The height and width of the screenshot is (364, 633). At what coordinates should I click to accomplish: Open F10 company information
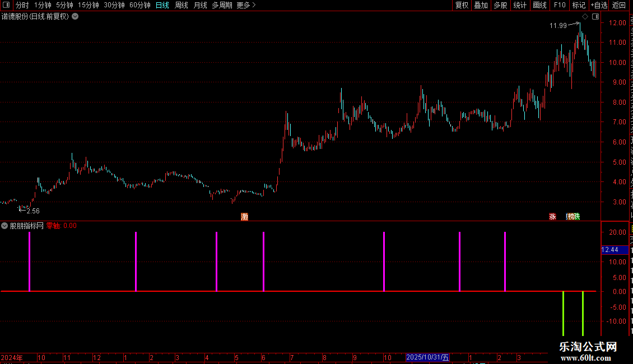tap(560, 5)
